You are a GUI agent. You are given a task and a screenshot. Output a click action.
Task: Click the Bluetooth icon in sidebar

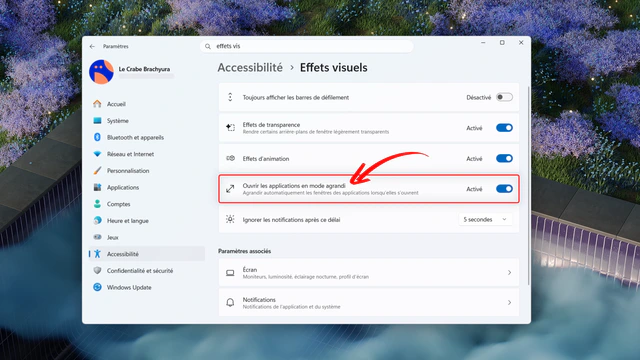tap(97, 137)
